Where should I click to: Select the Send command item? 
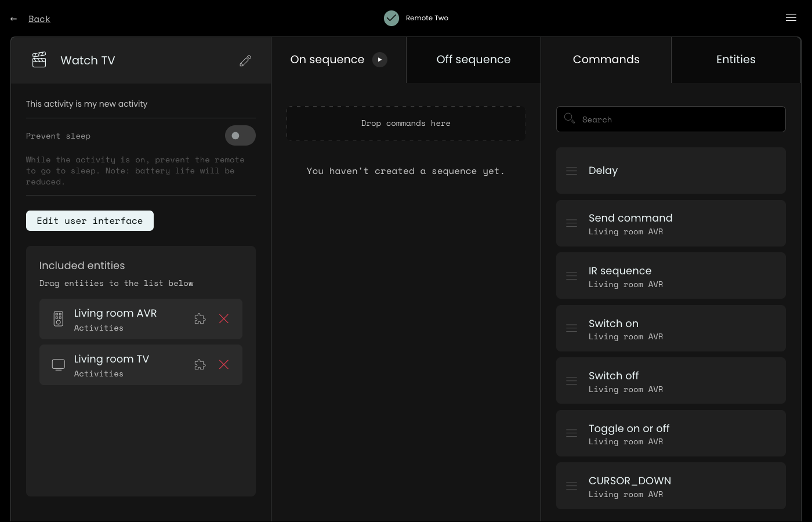coord(671,223)
